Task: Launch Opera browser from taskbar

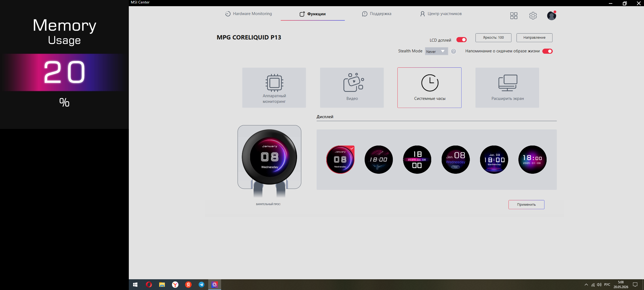Action: (149, 285)
